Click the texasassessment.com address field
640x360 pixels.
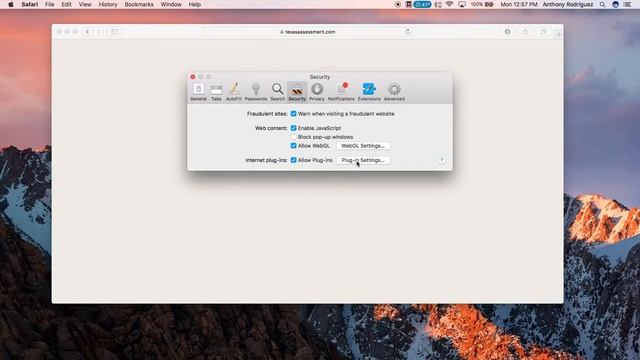pos(307,32)
